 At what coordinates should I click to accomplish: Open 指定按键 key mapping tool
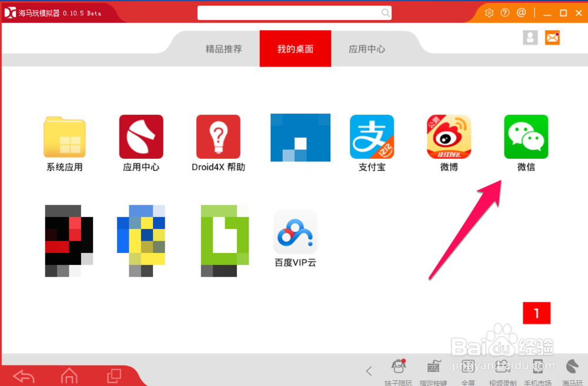(x=433, y=372)
